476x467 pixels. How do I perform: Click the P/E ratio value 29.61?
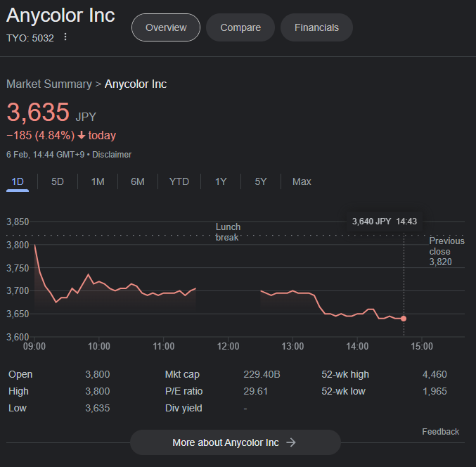[256, 391]
